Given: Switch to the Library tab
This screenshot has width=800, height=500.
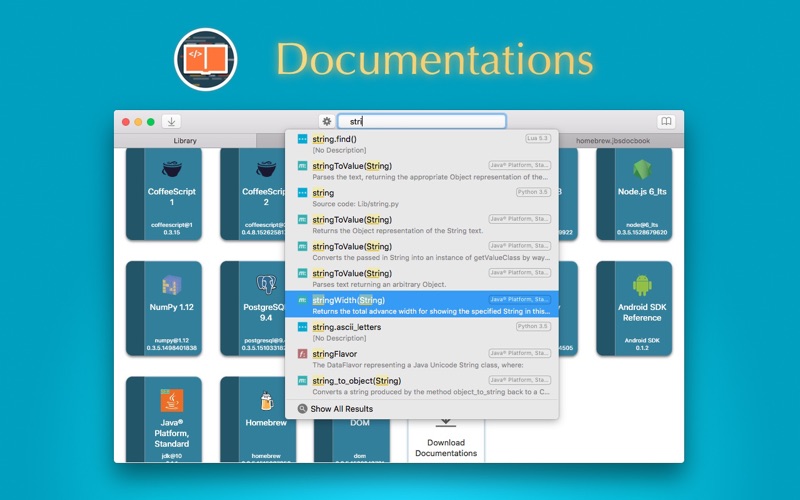Looking at the screenshot, I should (x=185, y=140).
